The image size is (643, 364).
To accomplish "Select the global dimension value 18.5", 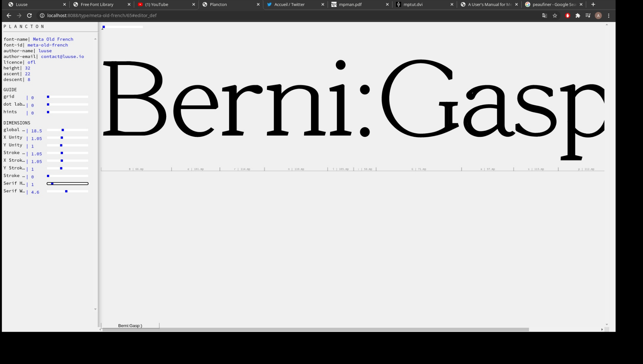I will 36,131.
